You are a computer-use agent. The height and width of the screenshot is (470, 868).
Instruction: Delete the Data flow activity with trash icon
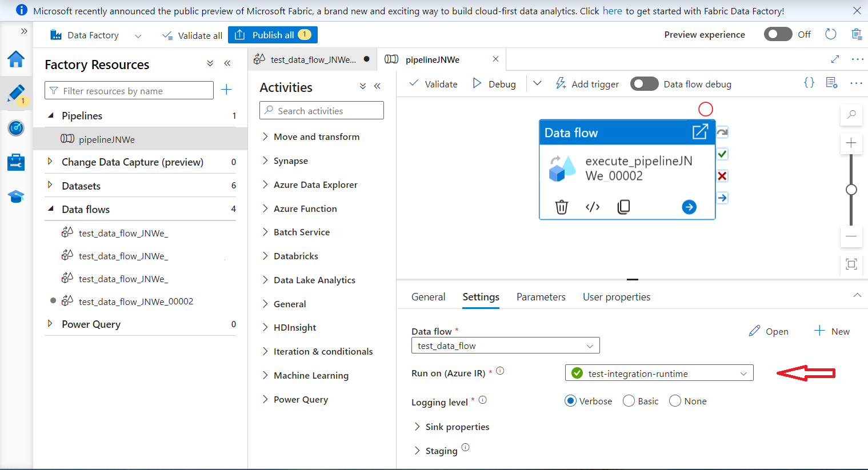point(562,207)
